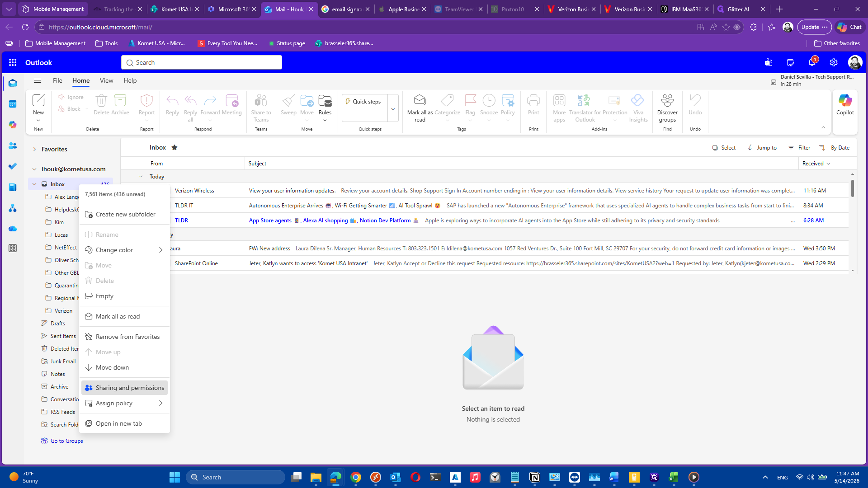Switch to the Help ribbon tab
This screenshot has width=868, height=488.
pyautogui.click(x=130, y=80)
